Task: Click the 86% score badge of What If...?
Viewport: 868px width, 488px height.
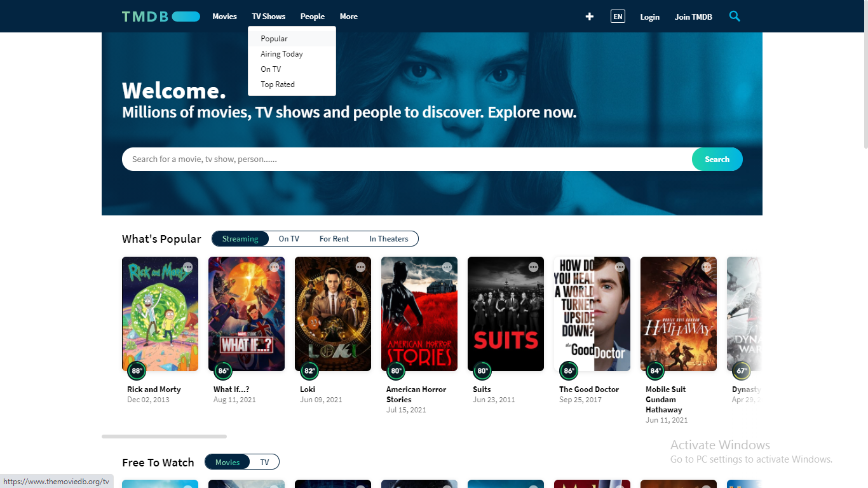Action: (223, 370)
